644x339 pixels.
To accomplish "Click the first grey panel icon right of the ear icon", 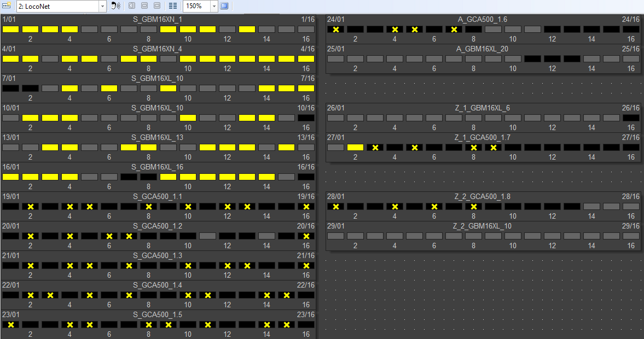I will 132,6.
